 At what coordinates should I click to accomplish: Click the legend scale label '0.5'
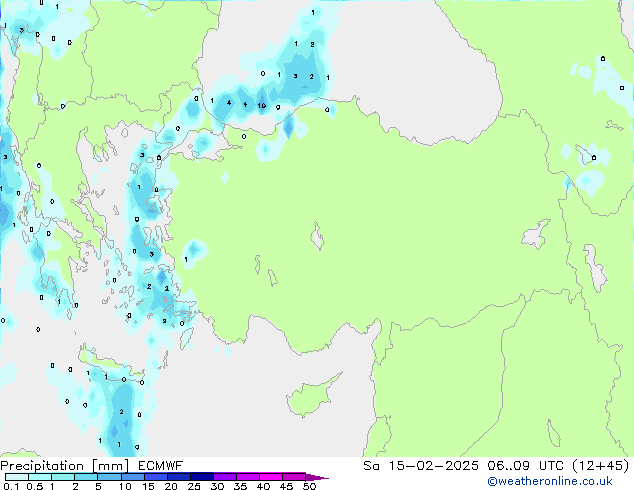(x=34, y=486)
